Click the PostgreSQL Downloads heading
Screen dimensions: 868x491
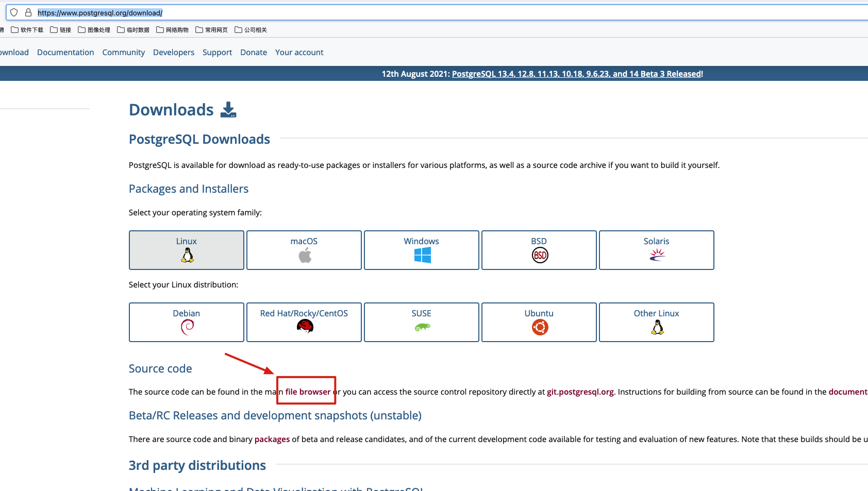click(199, 139)
